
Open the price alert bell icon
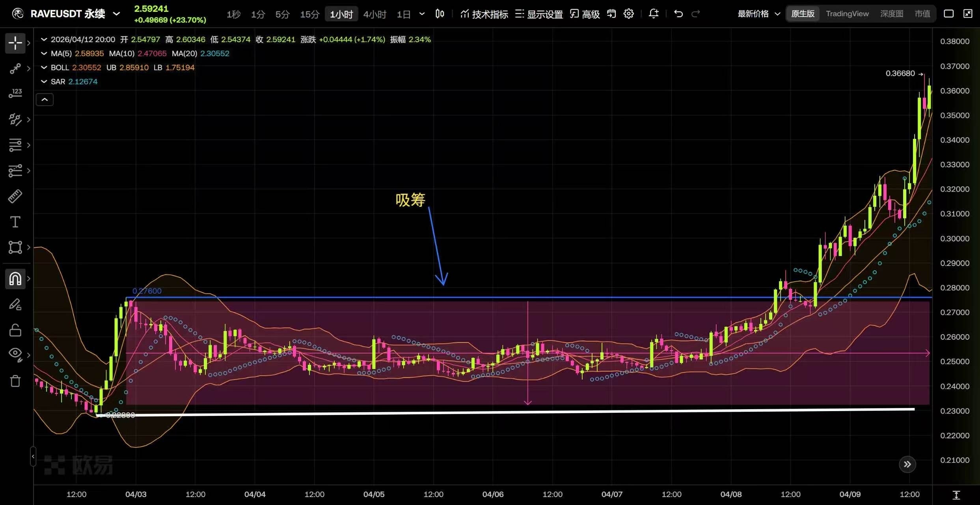point(653,14)
